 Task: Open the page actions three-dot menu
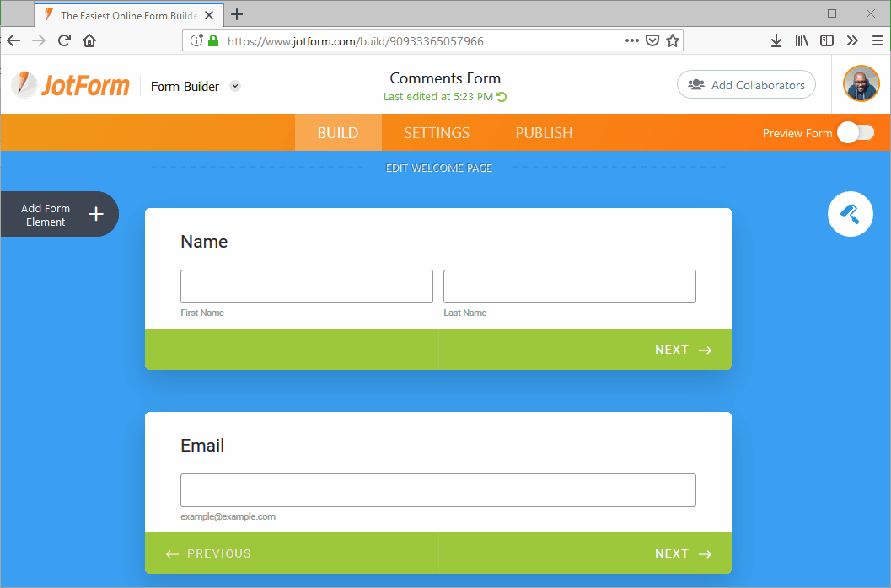pos(631,40)
